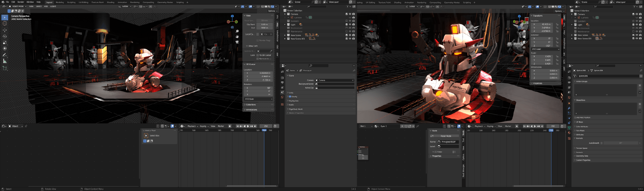Click the zoom magnifier viewport gizmo
Image resolution: width=644 pixels, height=191 pixels.
coord(237,31)
